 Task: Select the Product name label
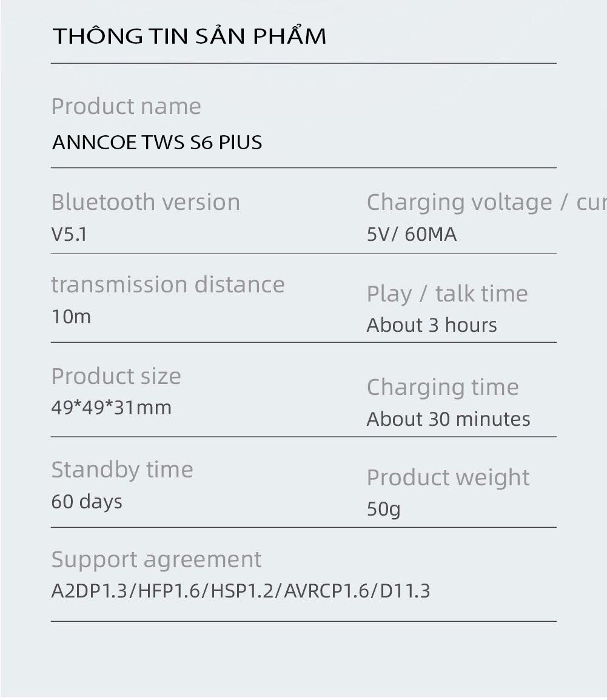126,106
